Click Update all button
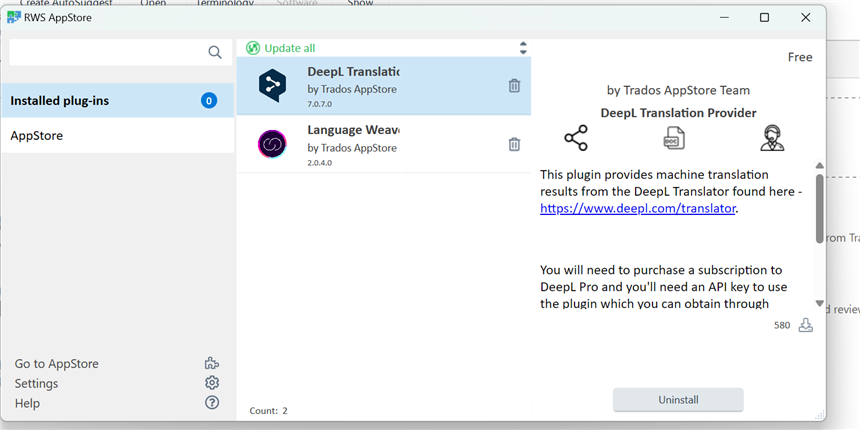The image size is (860, 430). click(289, 48)
